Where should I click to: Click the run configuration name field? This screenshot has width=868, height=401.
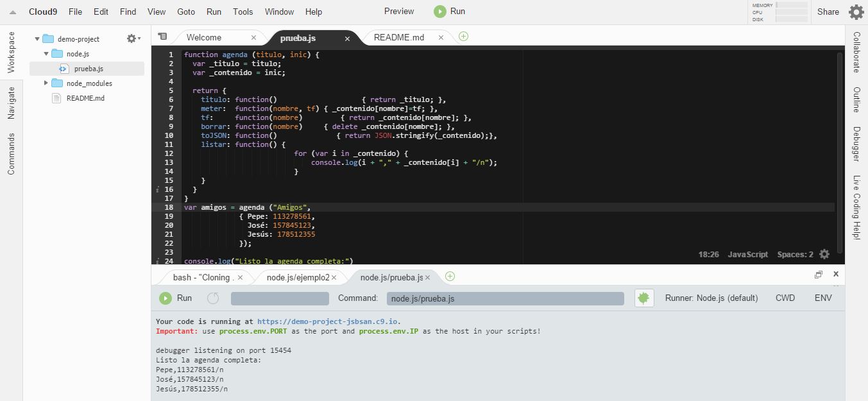pos(280,298)
